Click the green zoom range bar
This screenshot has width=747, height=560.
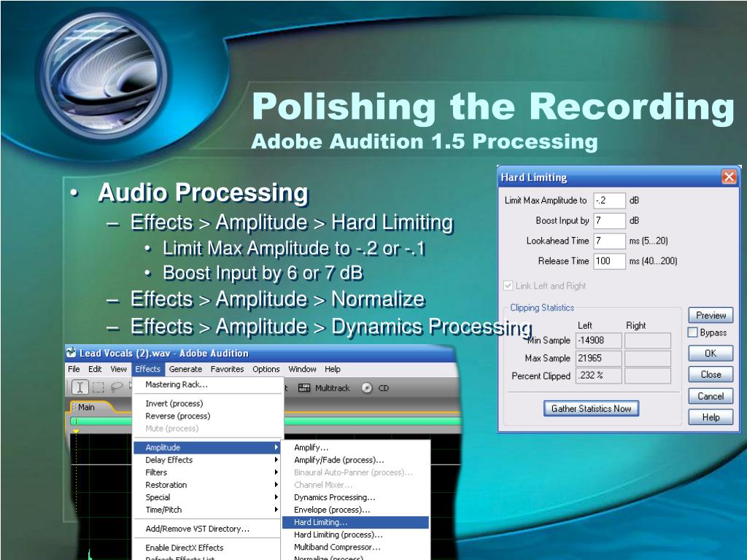pos(266,421)
